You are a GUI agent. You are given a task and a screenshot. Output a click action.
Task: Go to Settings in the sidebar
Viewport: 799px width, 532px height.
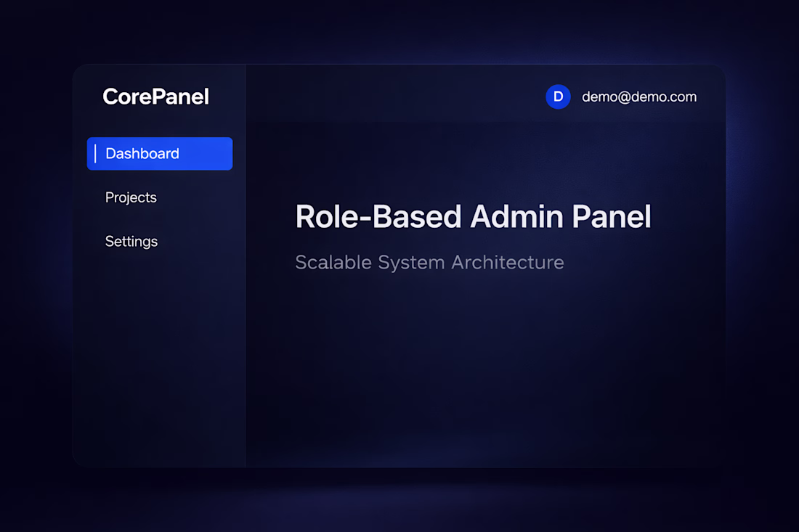click(131, 242)
